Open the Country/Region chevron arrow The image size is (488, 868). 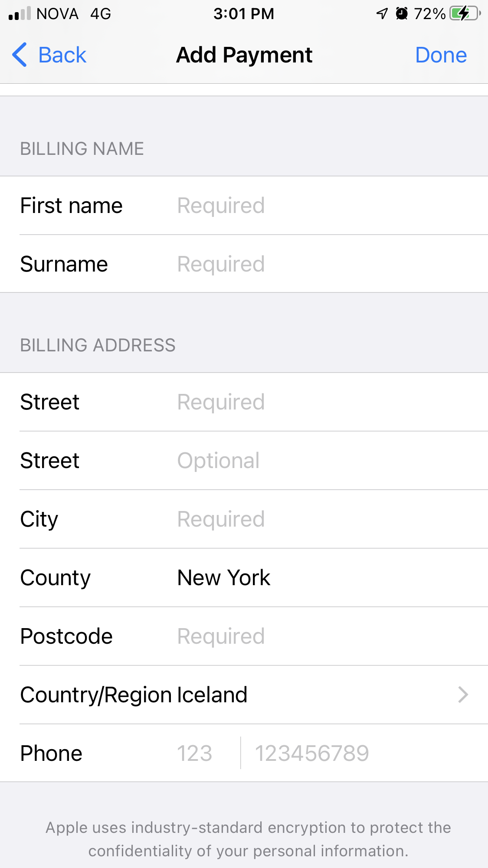tap(463, 694)
